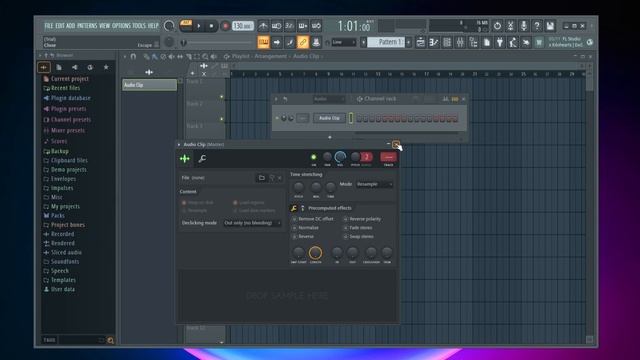Click the transport Play button
640x360 pixels.
pos(199,26)
